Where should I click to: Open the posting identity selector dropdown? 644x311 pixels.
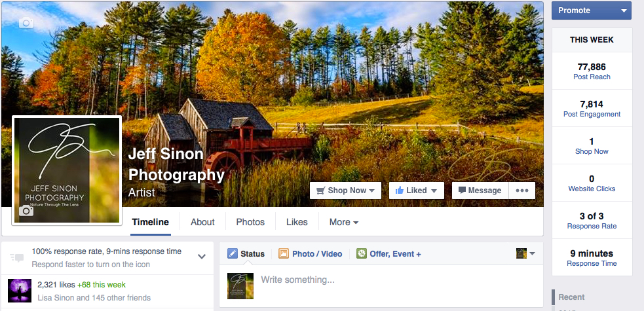[x=525, y=253]
